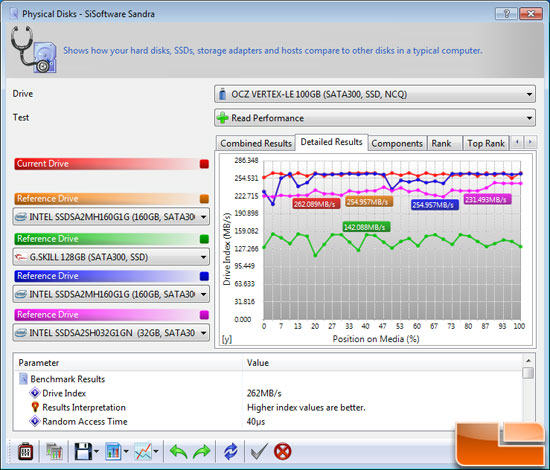Click the blue Reference Drive color swatch
Viewport: 550px width, 470px height.
pos(204,276)
